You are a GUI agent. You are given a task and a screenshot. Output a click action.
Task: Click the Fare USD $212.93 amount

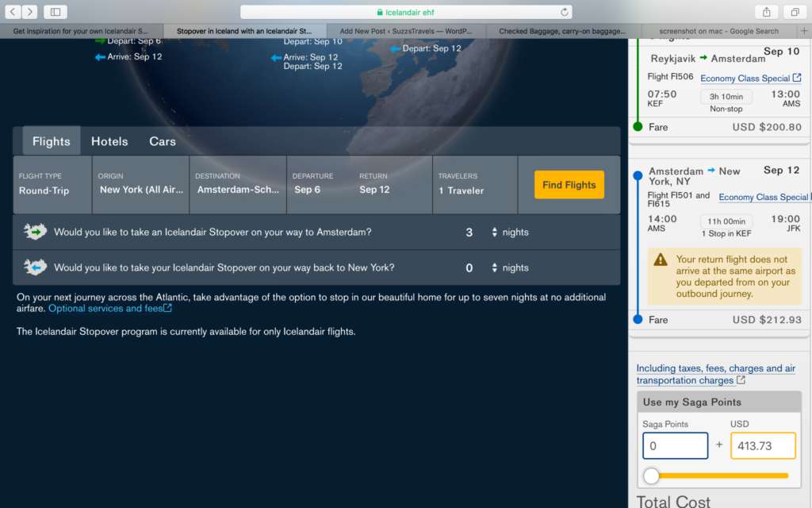[x=767, y=320]
